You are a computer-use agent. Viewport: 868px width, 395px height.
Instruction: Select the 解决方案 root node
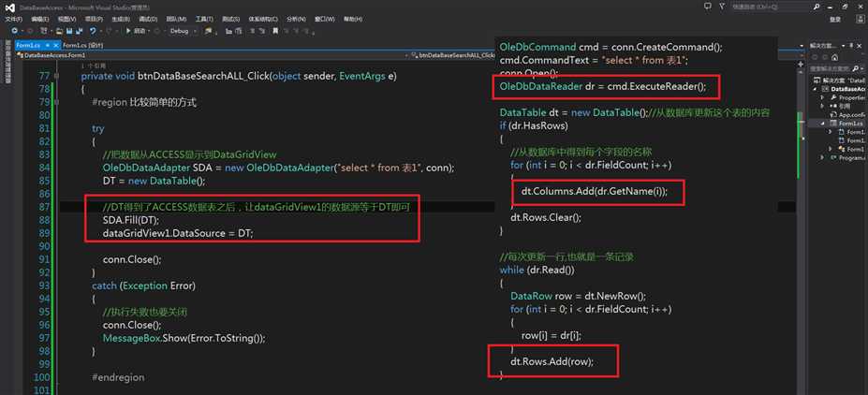coord(839,80)
